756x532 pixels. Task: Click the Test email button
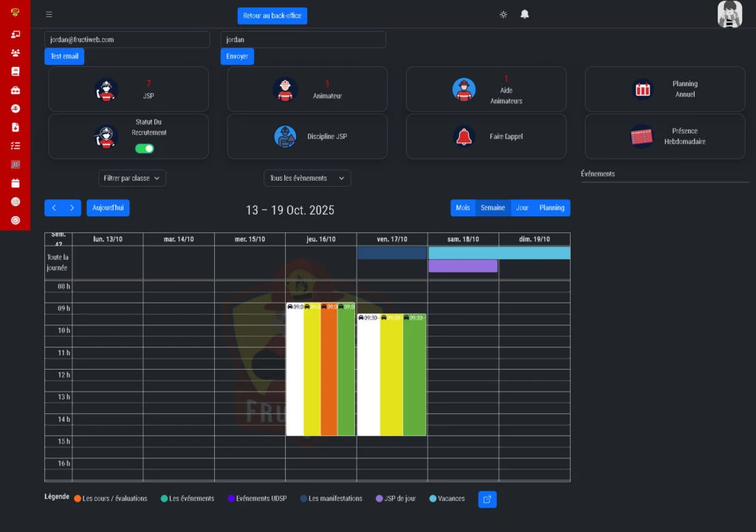point(64,56)
